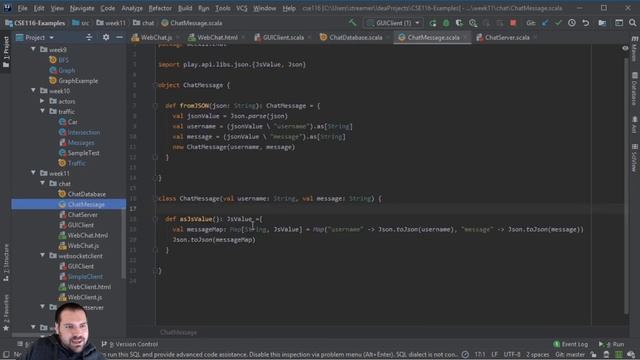This screenshot has width=640, height=360.
Task: Open Project panel settings gear
Action: coord(106,37)
